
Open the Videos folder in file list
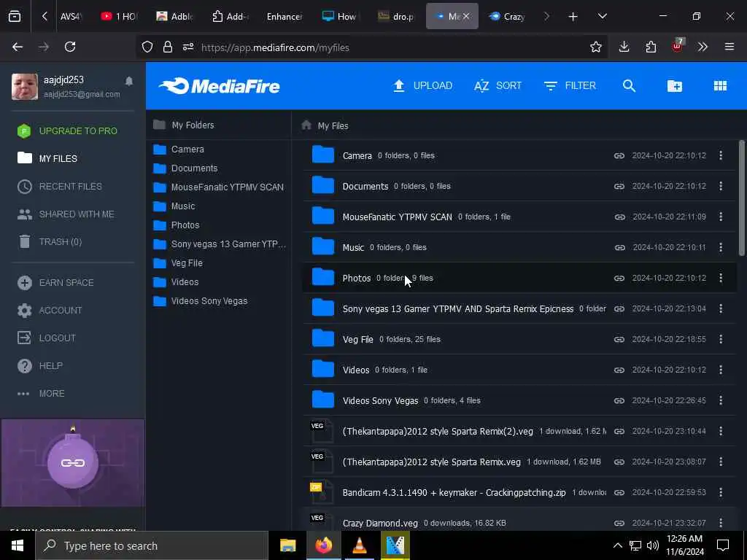[519, 370]
